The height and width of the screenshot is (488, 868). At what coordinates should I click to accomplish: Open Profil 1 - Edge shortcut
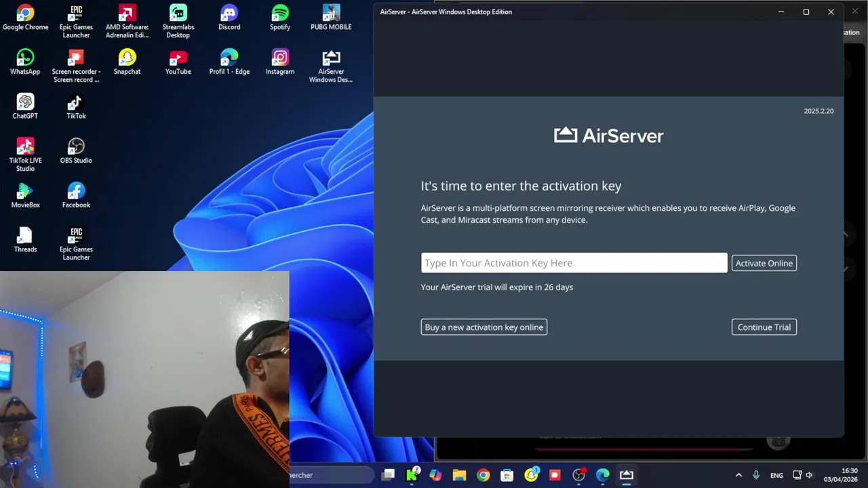(229, 62)
